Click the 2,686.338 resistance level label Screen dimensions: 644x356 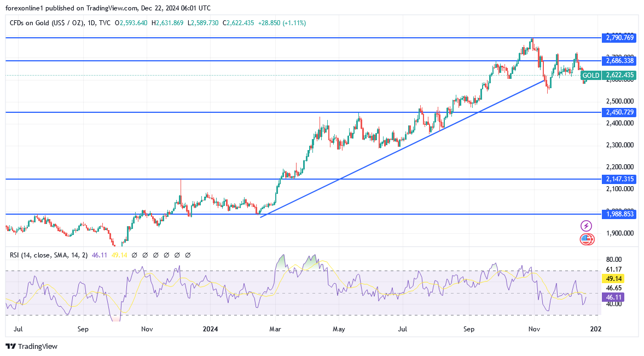tap(620, 61)
